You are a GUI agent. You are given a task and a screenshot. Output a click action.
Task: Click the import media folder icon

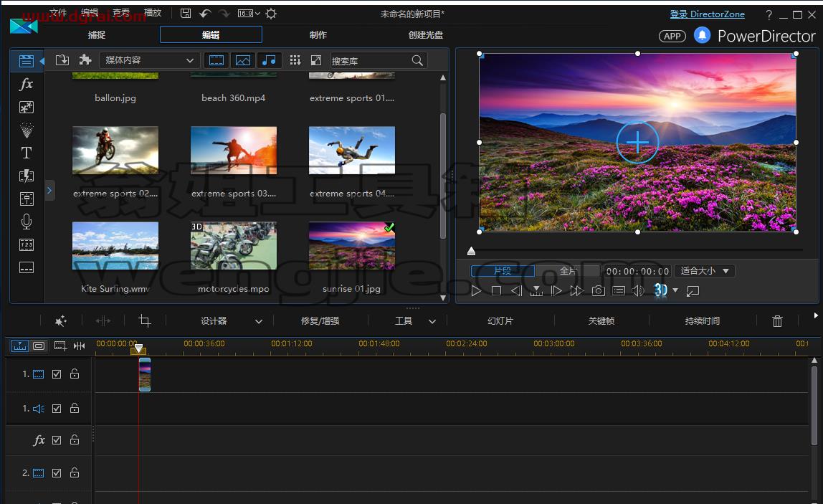point(62,60)
